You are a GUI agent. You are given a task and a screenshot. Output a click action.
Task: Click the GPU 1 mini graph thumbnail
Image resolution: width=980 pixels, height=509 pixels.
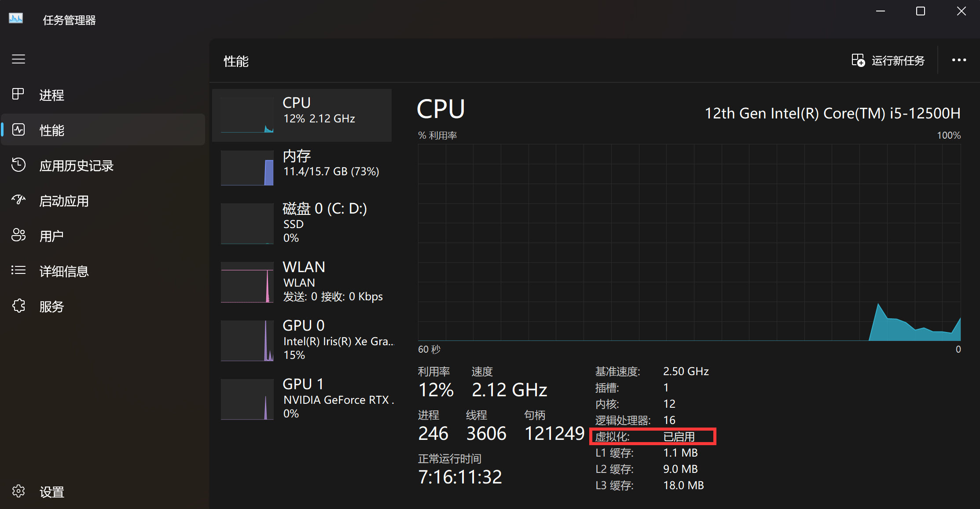coord(247,399)
